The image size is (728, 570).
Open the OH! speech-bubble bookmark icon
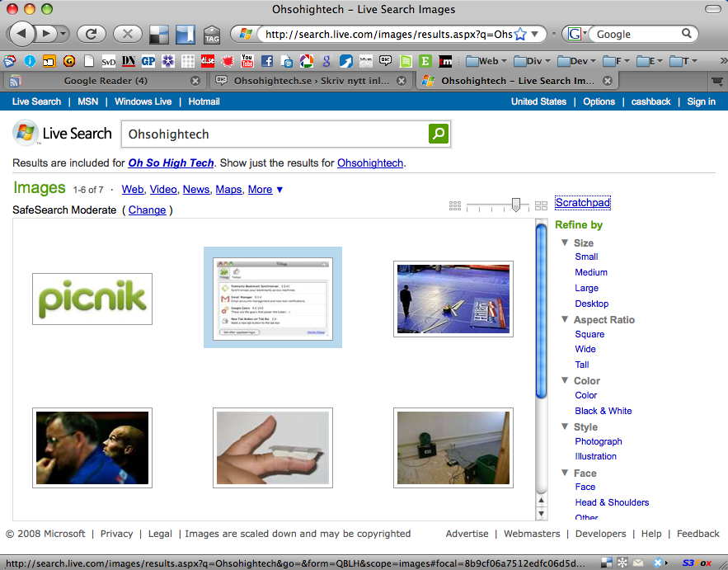click(x=385, y=61)
